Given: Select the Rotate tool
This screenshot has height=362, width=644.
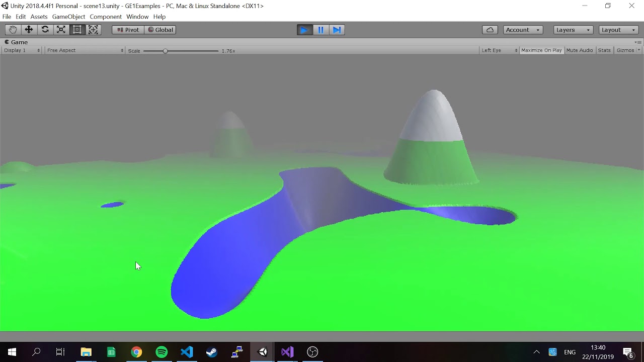Looking at the screenshot, I should pyautogui.click(x=45, y=30).
